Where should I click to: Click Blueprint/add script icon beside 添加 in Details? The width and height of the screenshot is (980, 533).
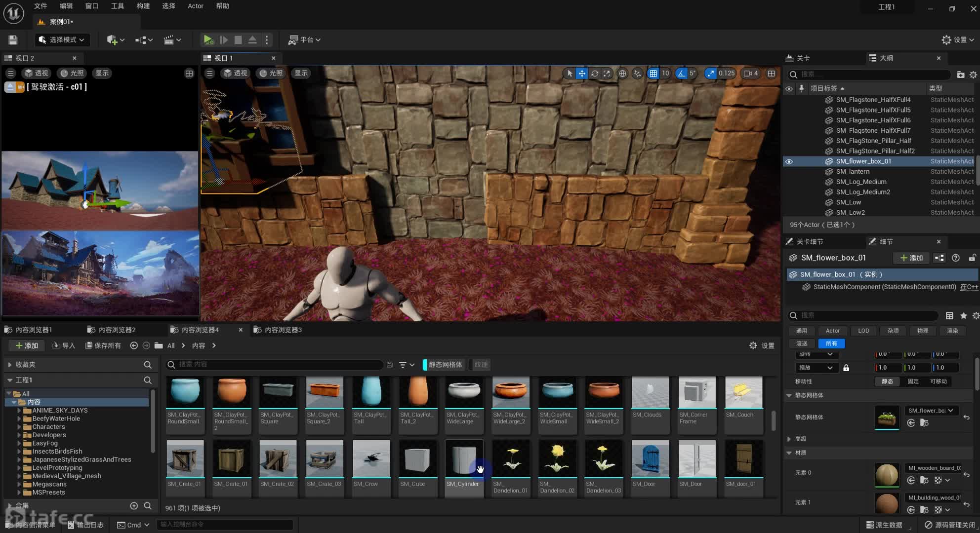(939, 258)
